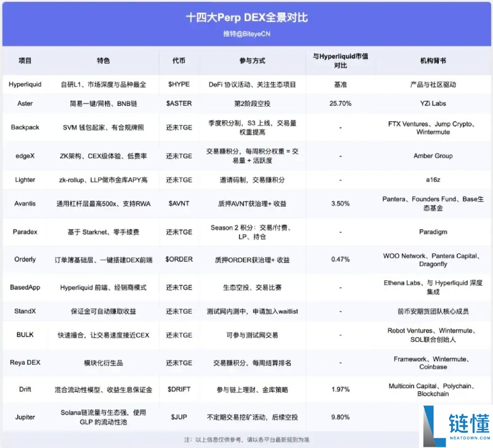
Task: Select the Paradex project name cell
Action: [x=25, y=232]
